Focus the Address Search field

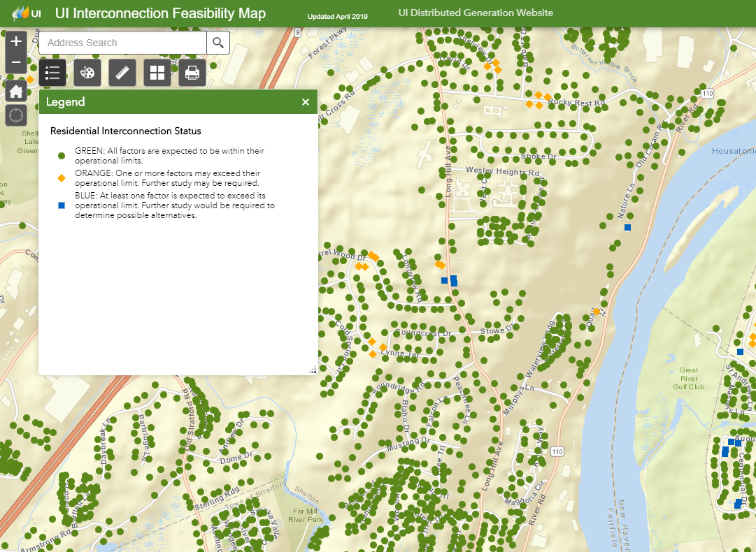pos(123,43)
